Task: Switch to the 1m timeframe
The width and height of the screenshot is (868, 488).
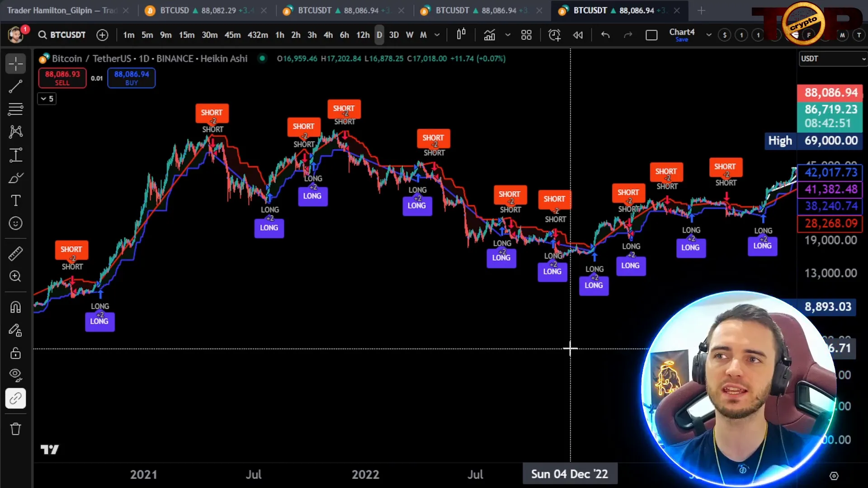Action: click(x=128, y=35)
